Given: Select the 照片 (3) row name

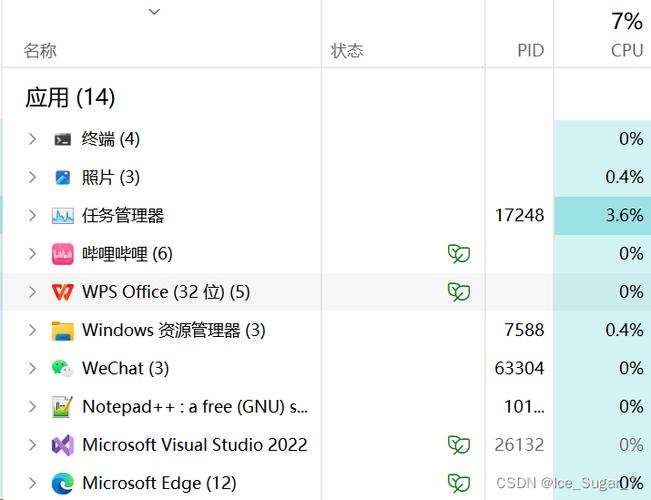Looking at the screenshot, I should point(110,177).
